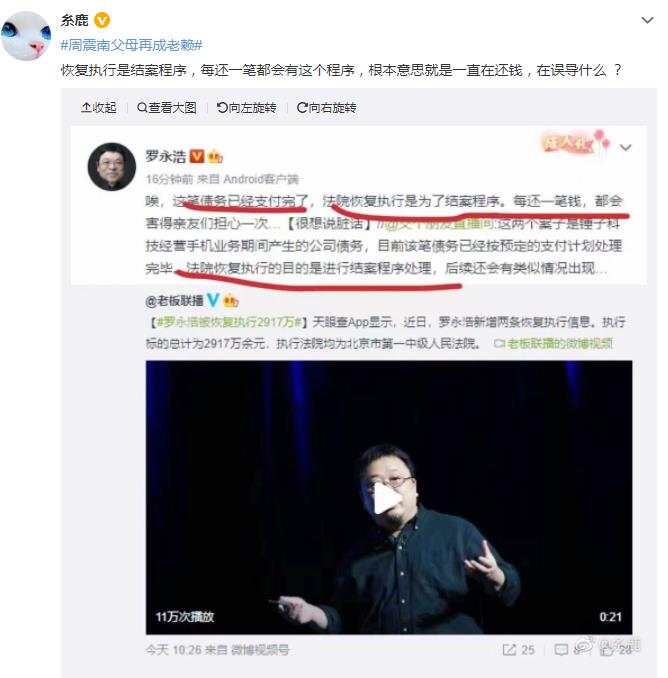Click the blue V badge beside 老板联播
This screenshot has width=668, height=678.
pyautogui.click(x=213, y=300)
